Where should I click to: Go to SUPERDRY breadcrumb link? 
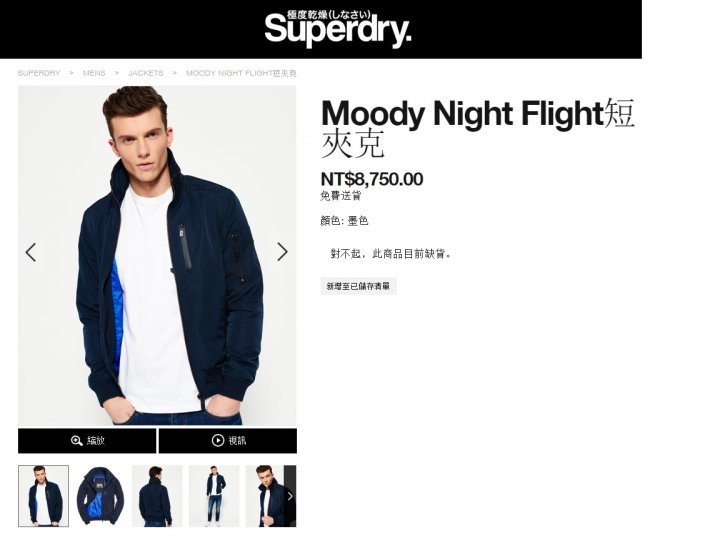39,73
